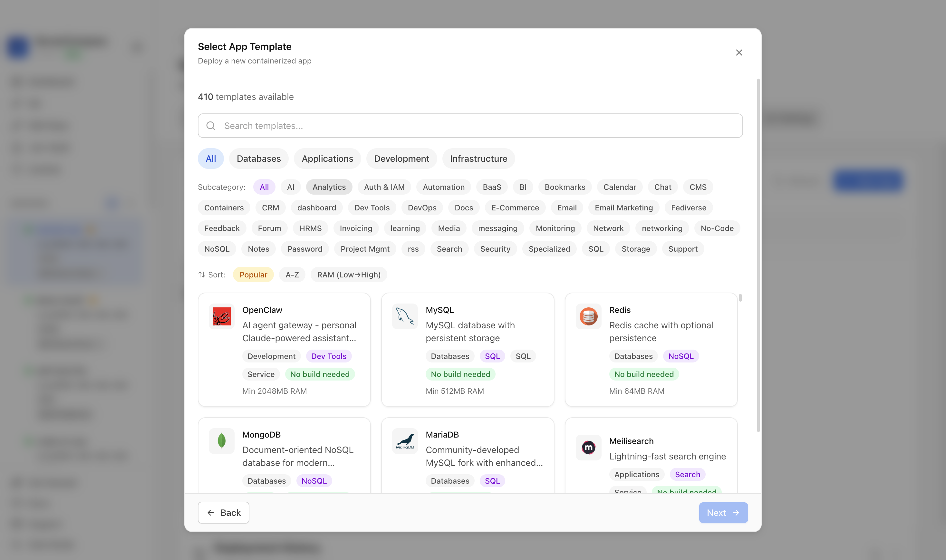Filter by Fediverse subcategory

click(x=689, y=208)
